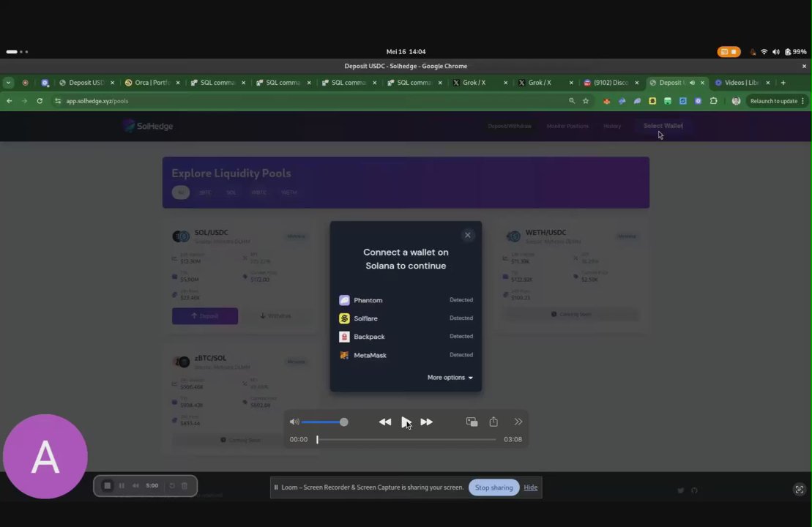This screenshot has width=812, height=527.
Task: Switch to the (9102) Discord browser tab
Action: (x=611, y=82)
